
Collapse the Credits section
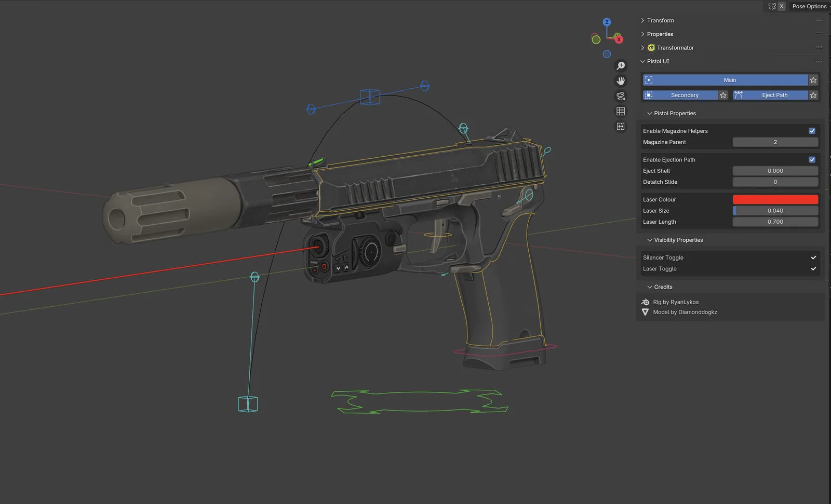650,287
